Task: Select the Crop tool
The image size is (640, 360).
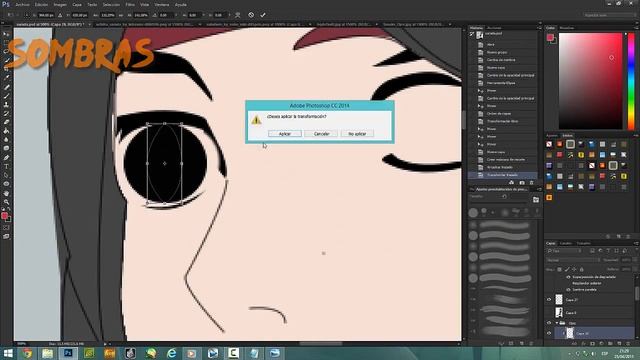Action: point(6,69)
